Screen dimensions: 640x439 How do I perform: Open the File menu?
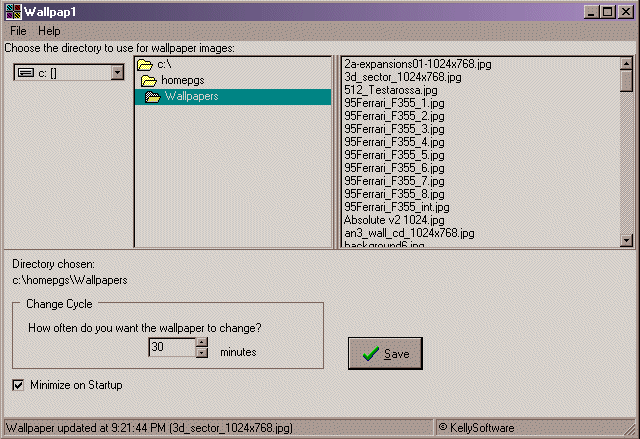18,31
